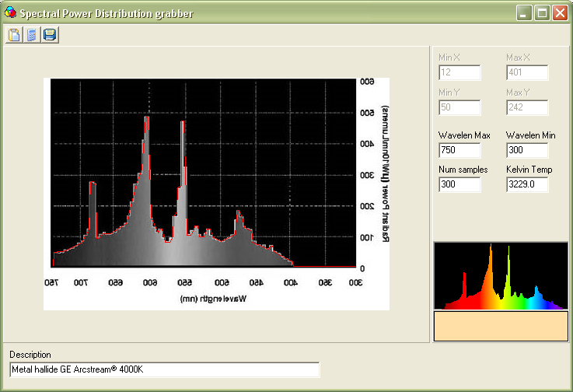Click the Num samples input field
The image size is (573, 392).
[x=459, y=184]
